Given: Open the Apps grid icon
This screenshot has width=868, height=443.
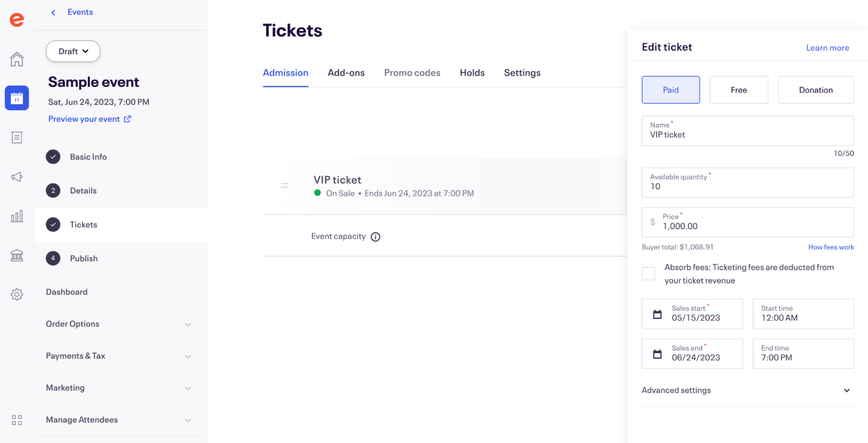Looking at the screenshot, I should (x=17, y=420).
